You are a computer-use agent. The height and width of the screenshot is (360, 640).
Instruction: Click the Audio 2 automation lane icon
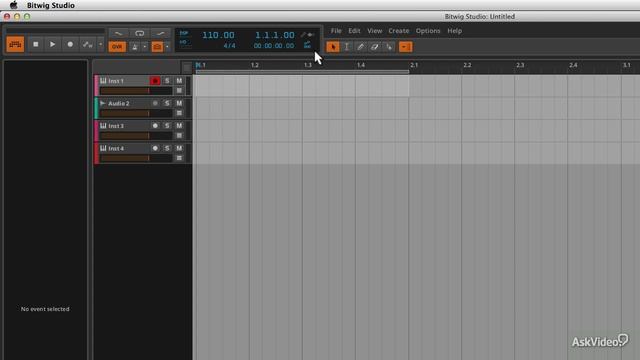click(x=179, y=113)
